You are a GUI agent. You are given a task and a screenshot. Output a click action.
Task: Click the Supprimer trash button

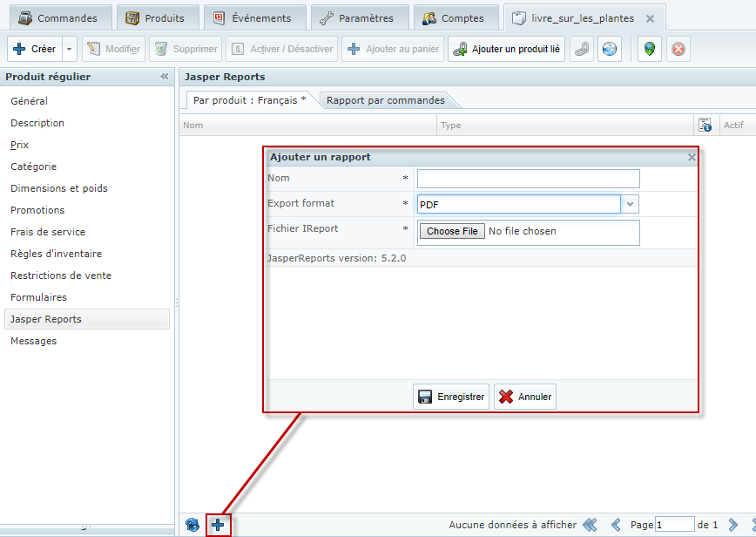click(x=186, y=49)
